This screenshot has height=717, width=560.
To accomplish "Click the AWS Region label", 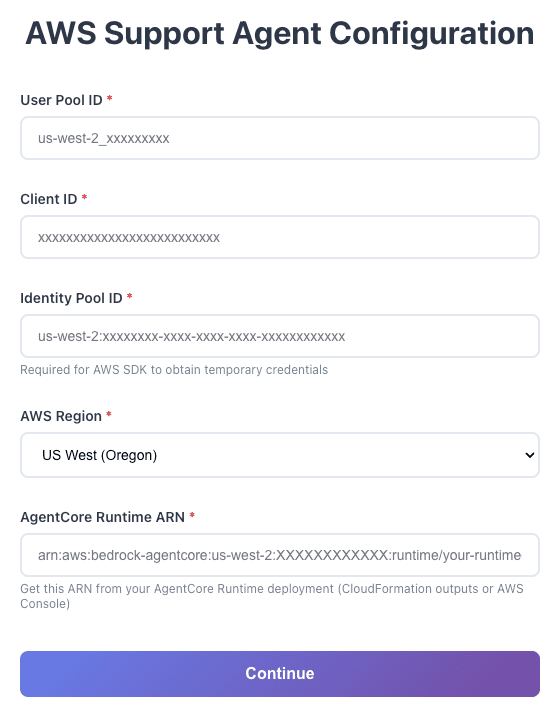I will pos(61,416).
